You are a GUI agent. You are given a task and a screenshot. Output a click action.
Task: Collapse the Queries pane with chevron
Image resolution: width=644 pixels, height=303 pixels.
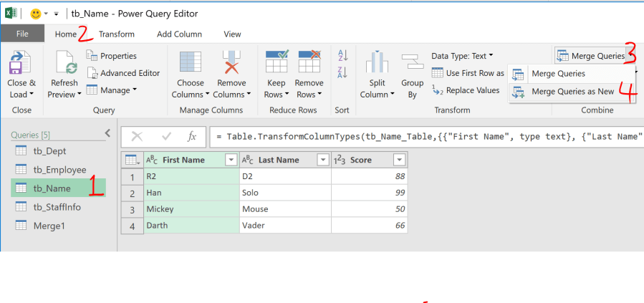107,133
